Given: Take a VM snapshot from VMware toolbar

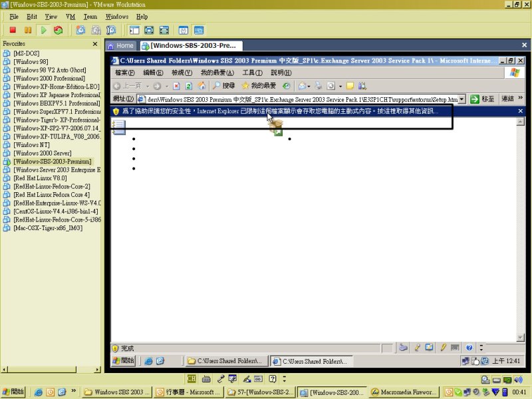Looking at the screenshot, I should (80, 30).
